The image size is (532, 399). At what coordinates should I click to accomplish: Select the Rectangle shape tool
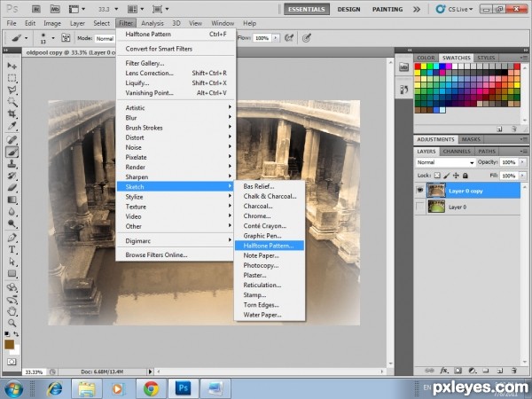click(x=12, y=273)
